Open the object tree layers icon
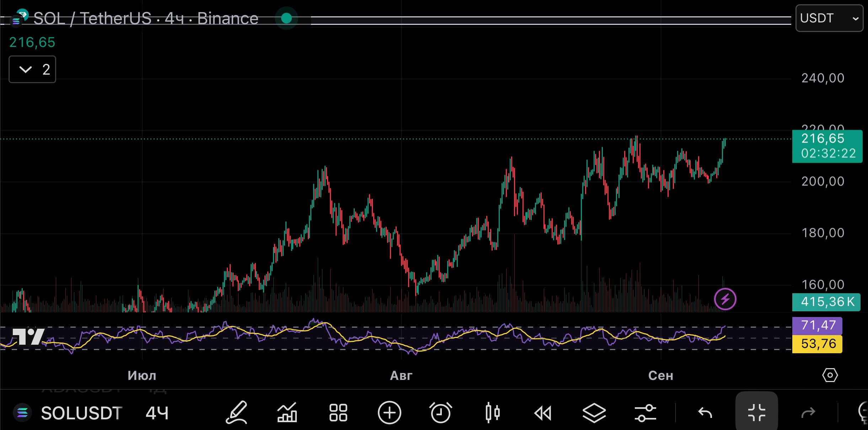The height and width of the screenshot is (430, 868). [x=594, y=413]
